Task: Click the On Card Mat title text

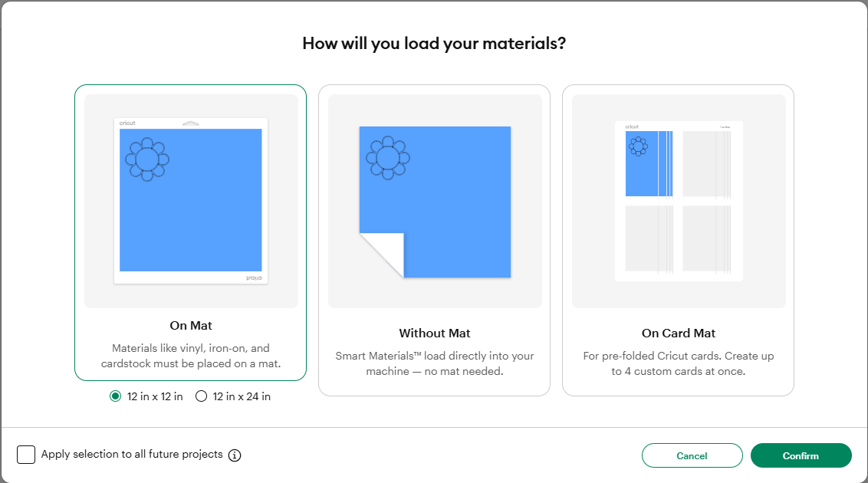Action: coord(679,333)
